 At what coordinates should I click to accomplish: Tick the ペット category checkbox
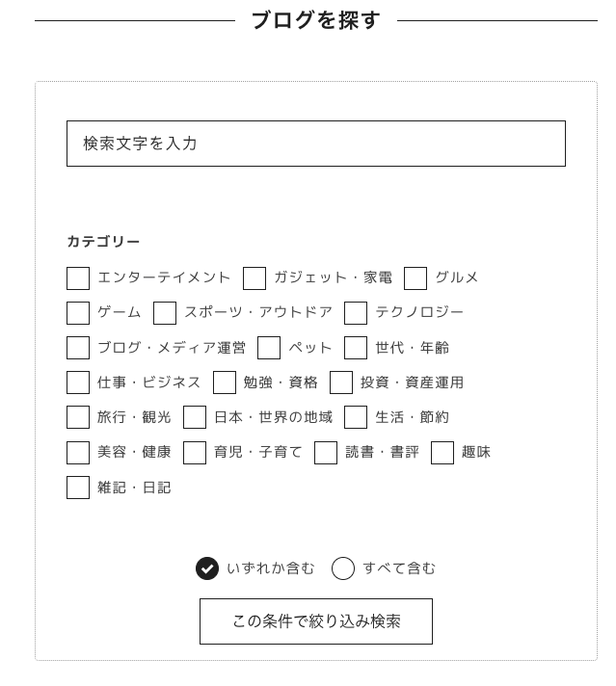pyautogui.click(x=269, y=348)
